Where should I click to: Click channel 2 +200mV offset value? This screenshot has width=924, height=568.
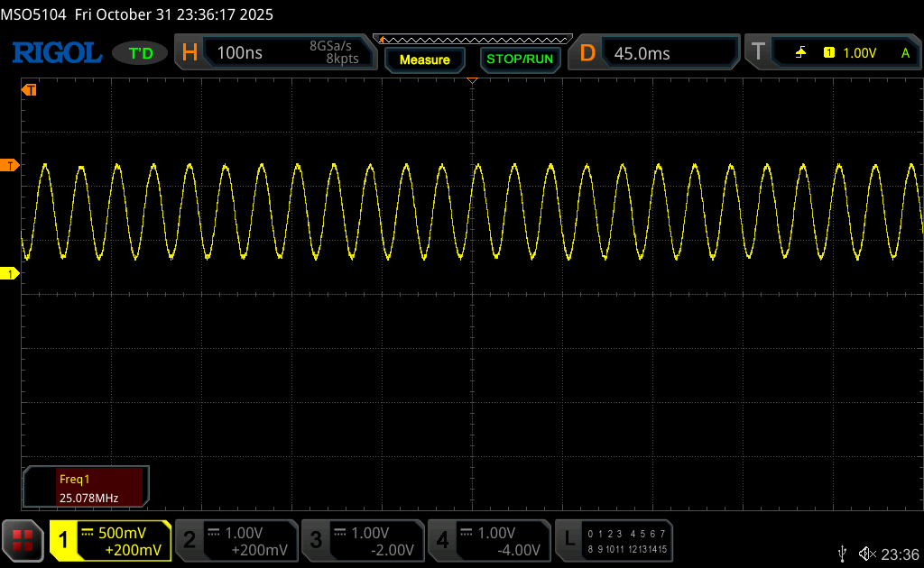(259, 550)
